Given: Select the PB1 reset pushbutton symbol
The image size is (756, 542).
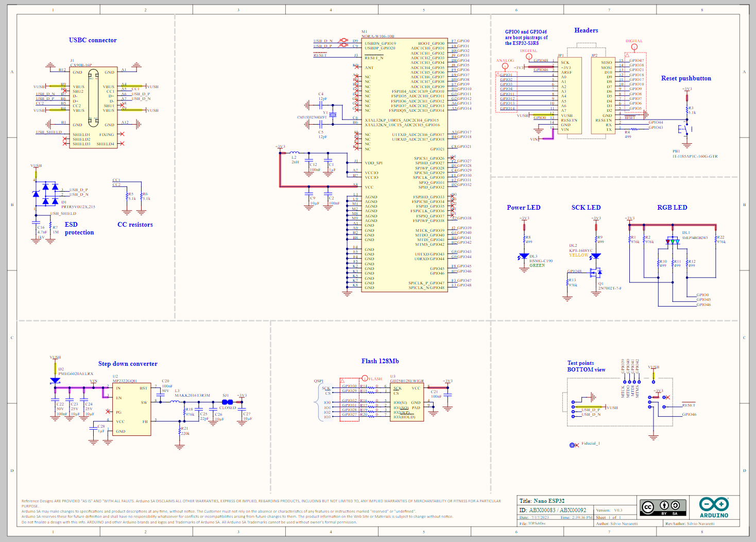Looking at the screenshot, I should click(x=686, y=129).
